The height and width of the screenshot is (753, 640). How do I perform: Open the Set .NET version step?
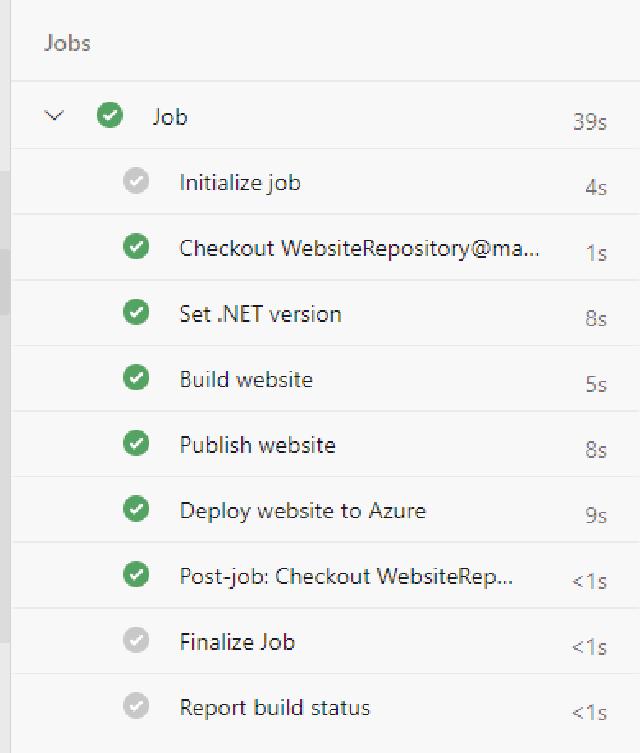tap(260, 314)
